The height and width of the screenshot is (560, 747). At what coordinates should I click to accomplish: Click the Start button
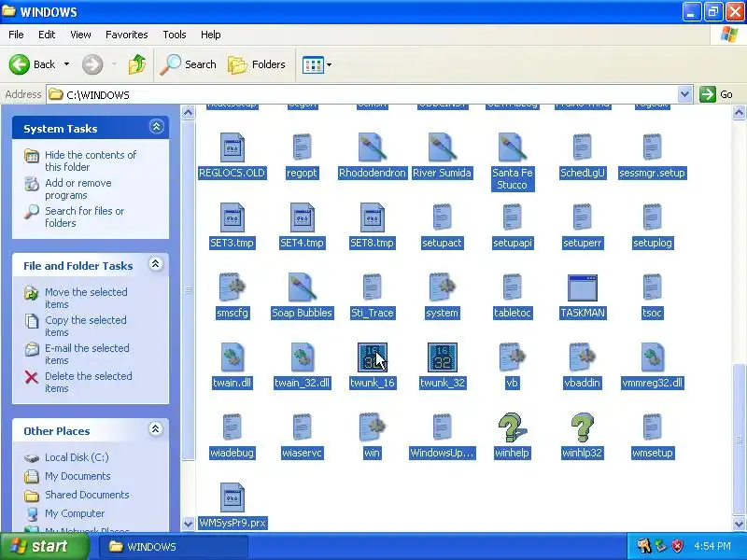pos(44,546)
